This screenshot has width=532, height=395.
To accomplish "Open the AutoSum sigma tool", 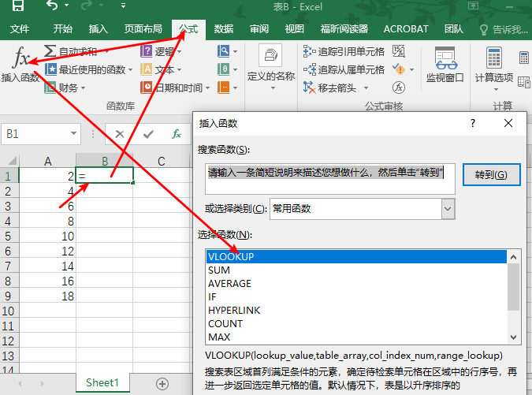I will pos(50,51).
